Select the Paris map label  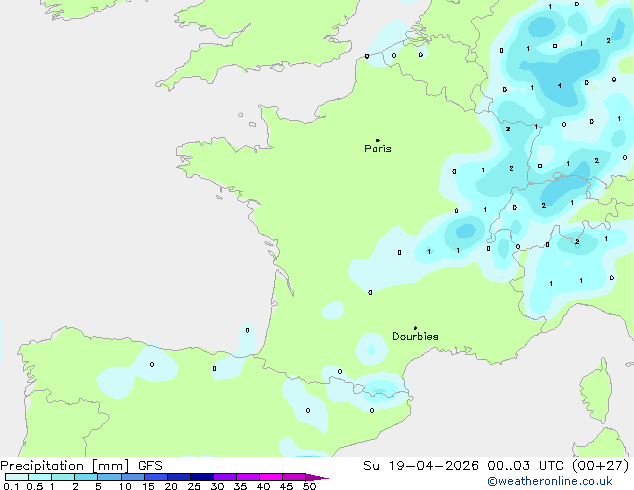[378, 149]
